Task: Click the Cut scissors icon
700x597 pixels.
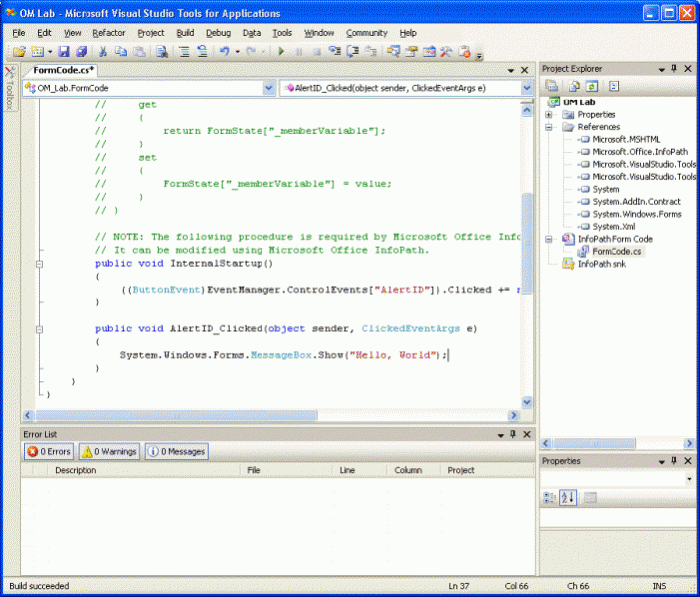Action: coord(103,52)
